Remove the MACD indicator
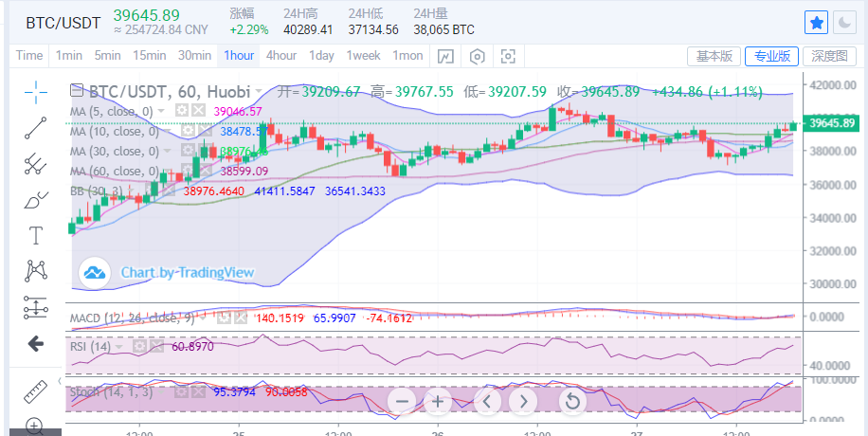The image size is (868, 436). coord(240,318)
